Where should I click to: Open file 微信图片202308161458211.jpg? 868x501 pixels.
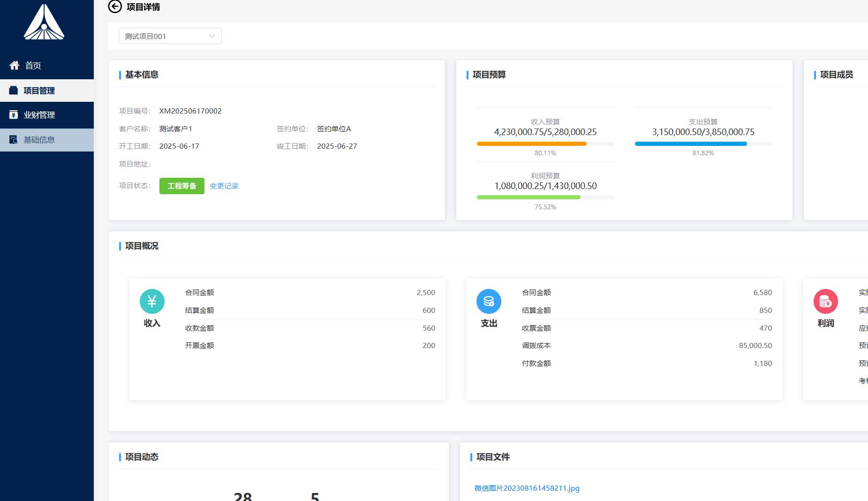527,488
